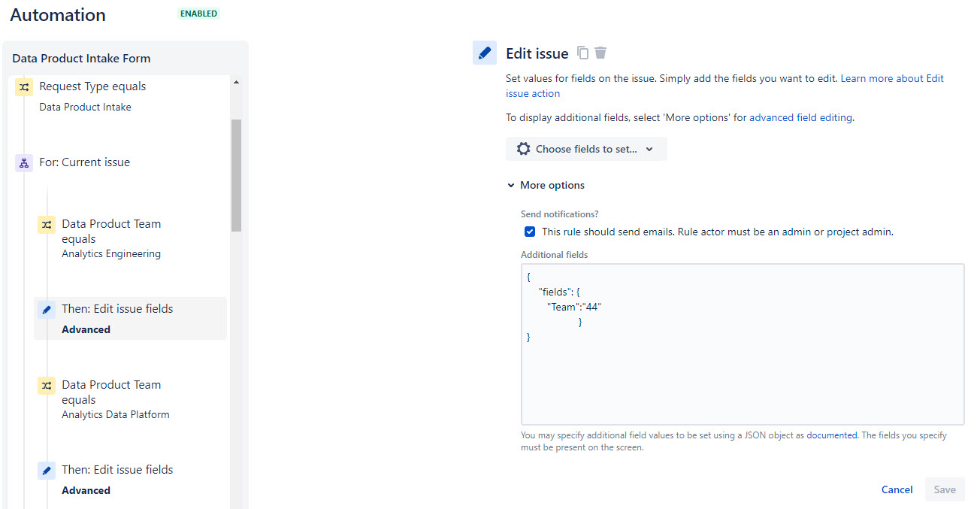This screenshot has width=980, height=509.
Task: Click the gear icon in Choose fields
Action: click(524, 149)
